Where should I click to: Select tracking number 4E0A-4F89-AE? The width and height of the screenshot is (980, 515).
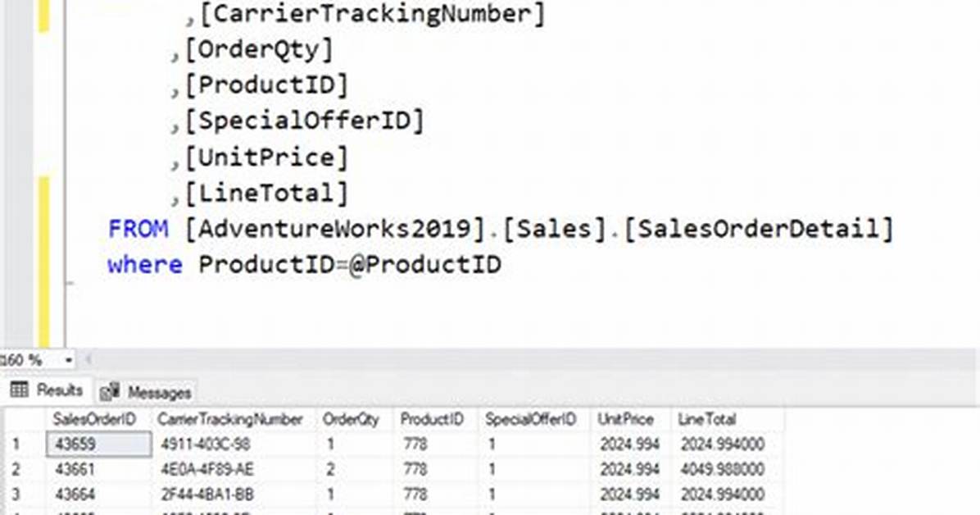tap(207, 469)
